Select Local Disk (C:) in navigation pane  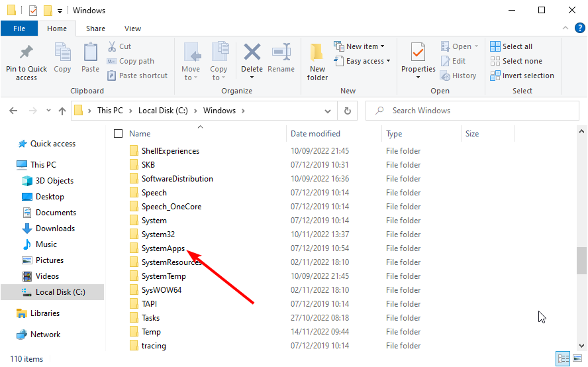pos(52,292)
